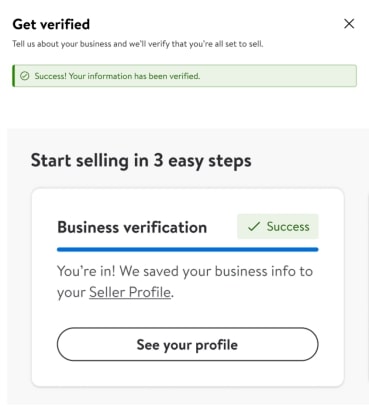Image resolution: width=369 pixels, height=406 pixels.
Task: Close the Get verified panel
Action: pyautogui.click(x=349, y=24)
